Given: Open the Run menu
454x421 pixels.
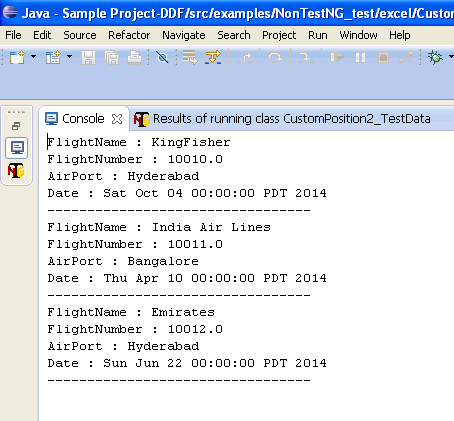Looking at the screenshot, I should click(318, 35).
